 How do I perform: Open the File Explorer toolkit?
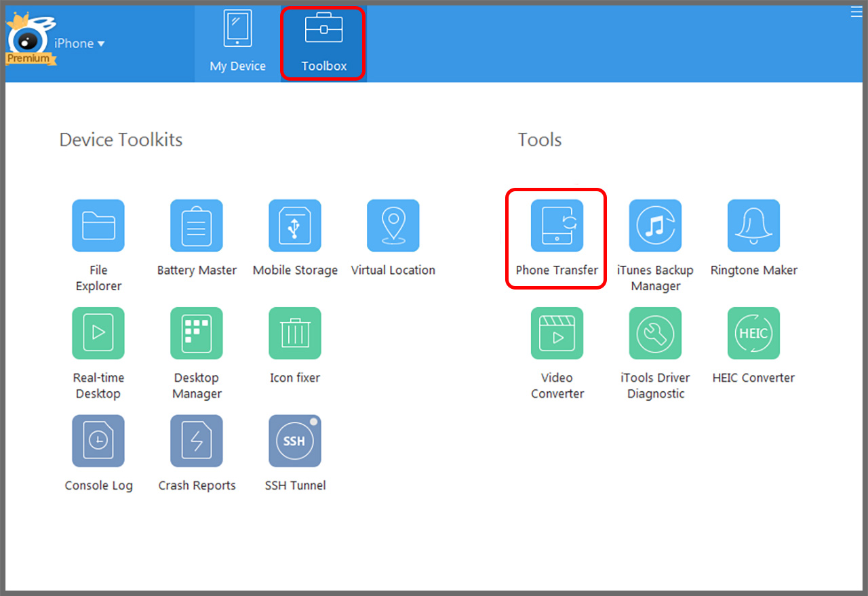pyautogui.click(x=98, y=226)
